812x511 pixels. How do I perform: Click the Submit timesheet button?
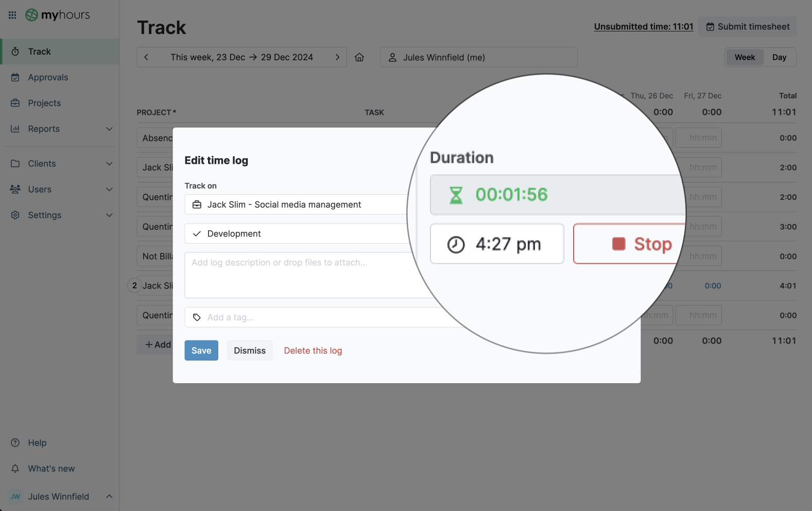[748, 27]
